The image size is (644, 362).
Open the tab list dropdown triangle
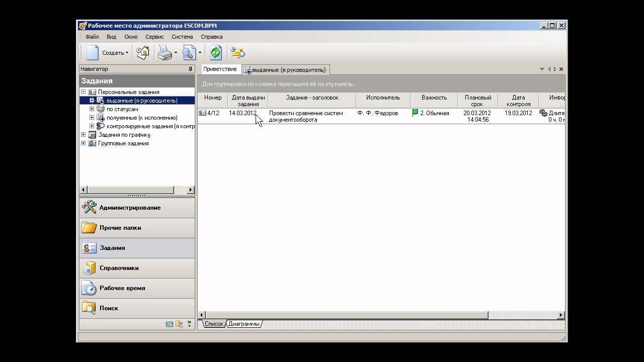click(x=542, y=69)
